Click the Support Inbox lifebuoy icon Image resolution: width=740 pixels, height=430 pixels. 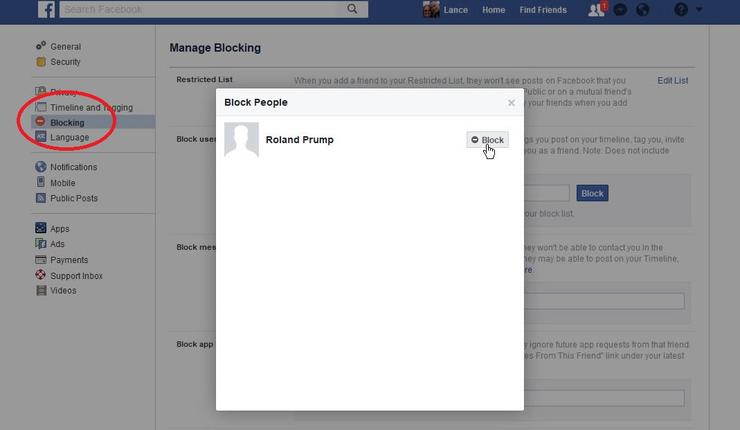(41, 275)
